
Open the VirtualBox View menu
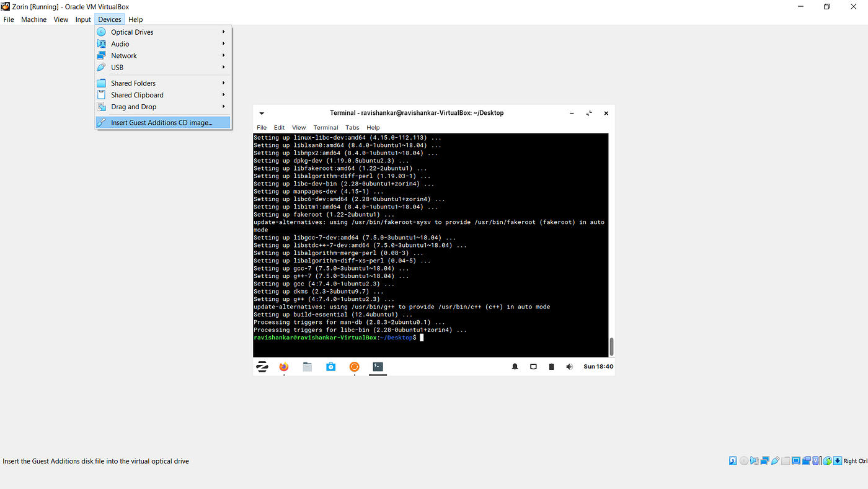pyautogui.click(x=61, y=19)
